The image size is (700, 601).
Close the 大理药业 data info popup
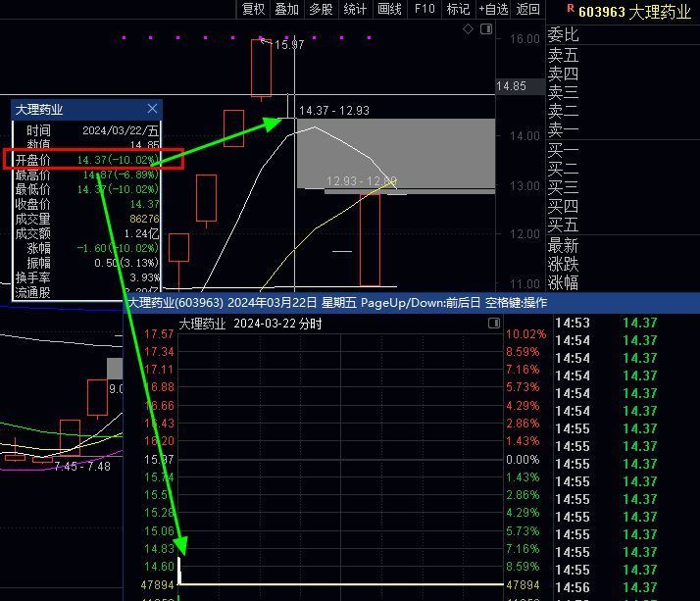pyautogui.click(x=152, y=109)
